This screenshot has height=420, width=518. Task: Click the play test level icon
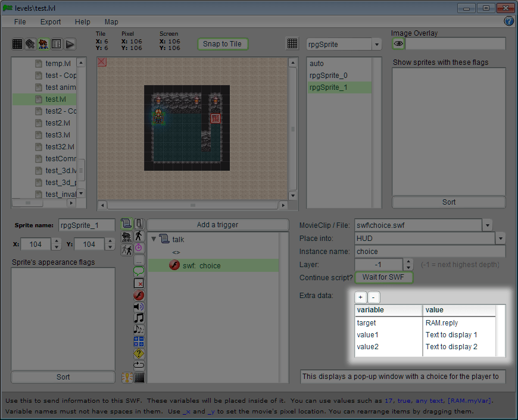pyautogui.click(x=70, y=44)
